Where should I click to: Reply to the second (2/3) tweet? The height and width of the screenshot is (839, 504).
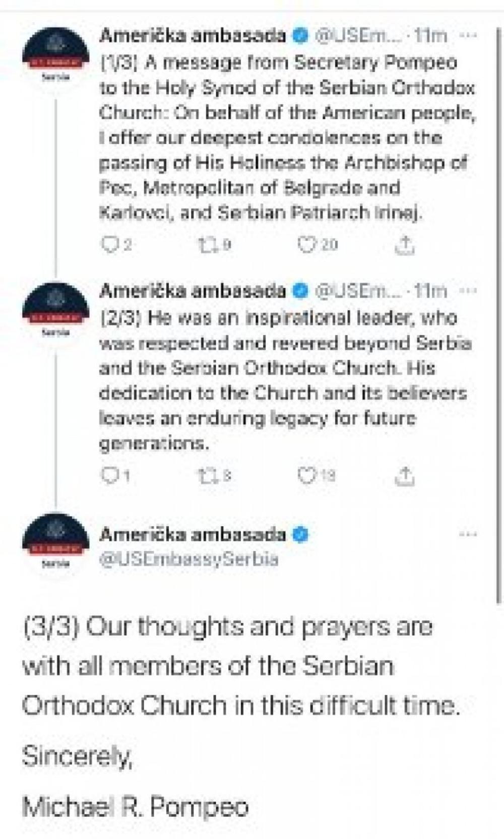[x=109, y=475]
